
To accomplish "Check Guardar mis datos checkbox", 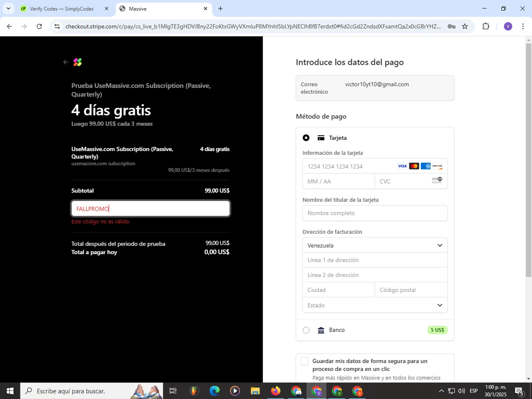I will [304, 361].
